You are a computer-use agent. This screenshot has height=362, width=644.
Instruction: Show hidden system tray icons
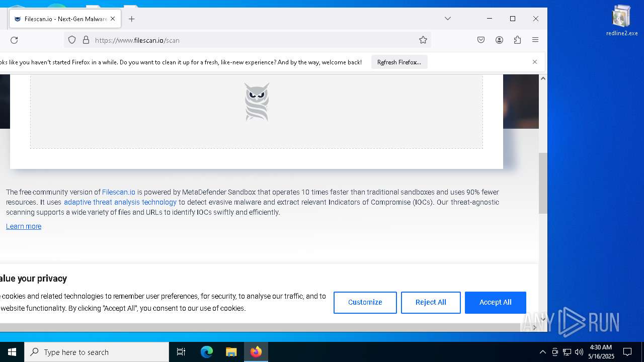point(542,352)
